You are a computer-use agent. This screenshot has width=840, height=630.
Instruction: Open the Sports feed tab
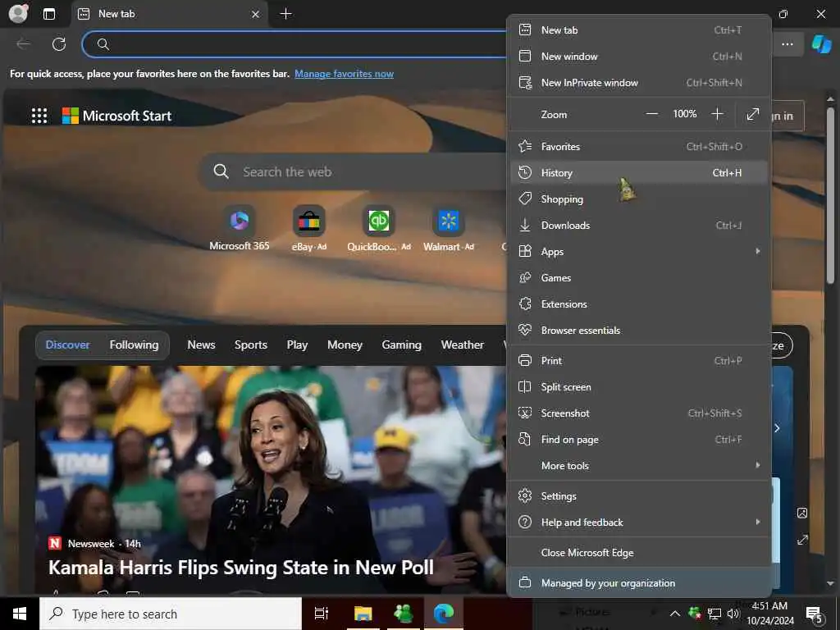[x=251, y=345]
